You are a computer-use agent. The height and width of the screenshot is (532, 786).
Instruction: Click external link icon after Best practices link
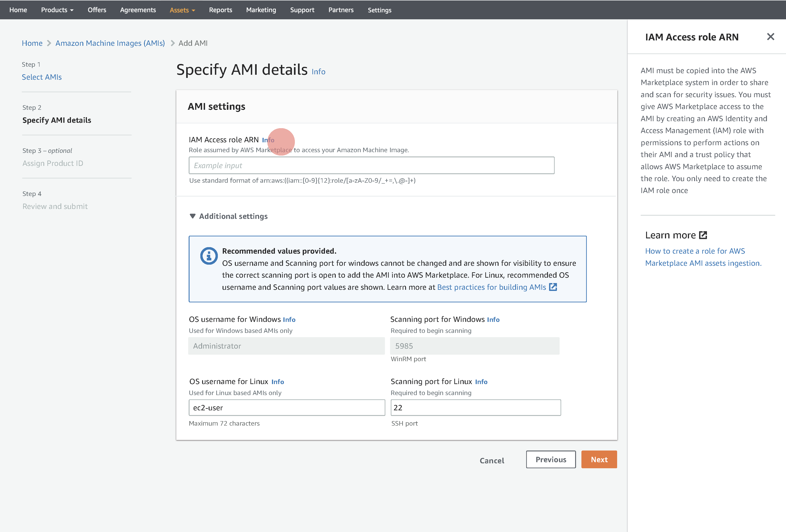tap(553, 287)
